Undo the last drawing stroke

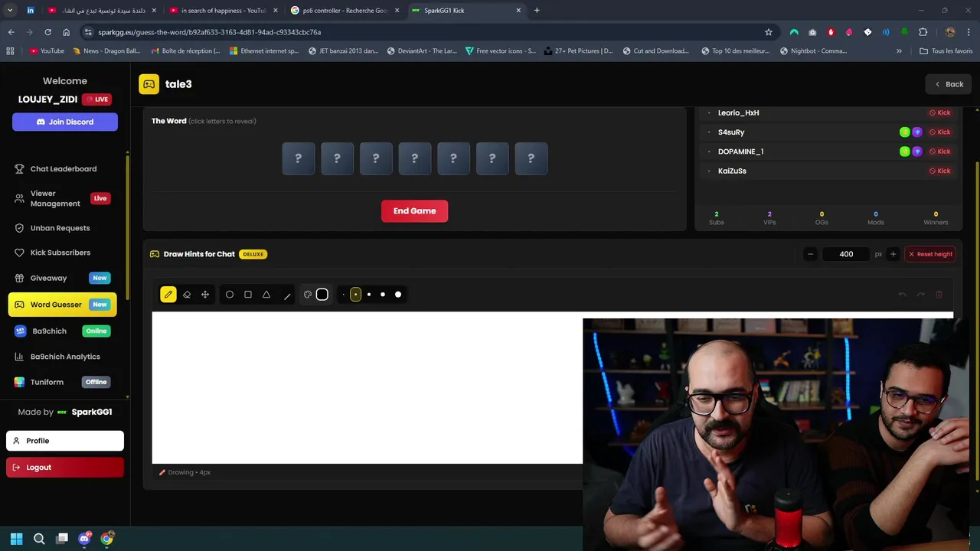(902, 295)
